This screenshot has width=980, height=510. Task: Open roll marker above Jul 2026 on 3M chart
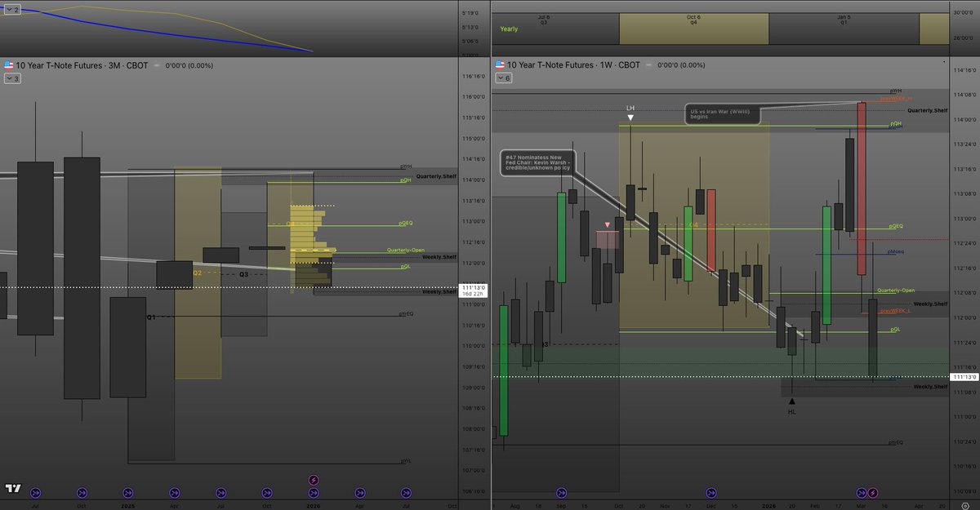(x=406, y=493)
